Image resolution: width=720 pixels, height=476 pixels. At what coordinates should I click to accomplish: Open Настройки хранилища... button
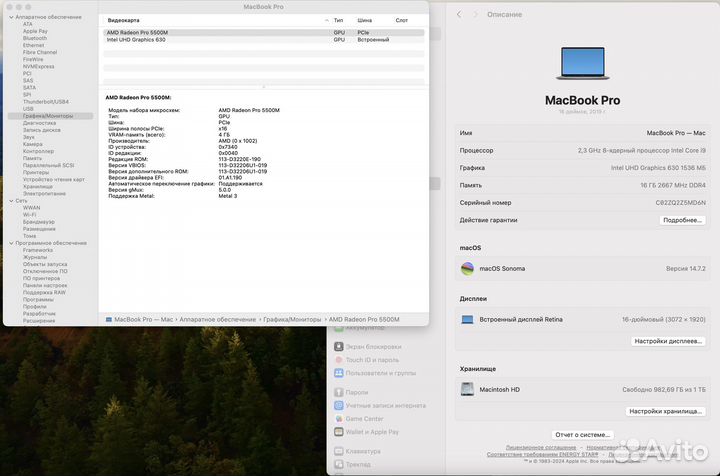click(x=665, y=411)
